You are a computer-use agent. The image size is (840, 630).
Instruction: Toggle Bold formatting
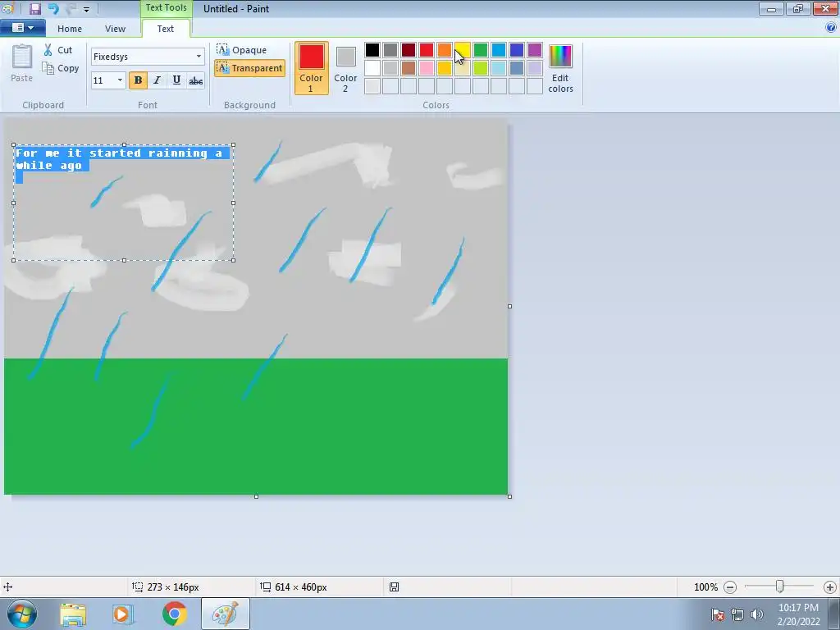coord(138,80)
